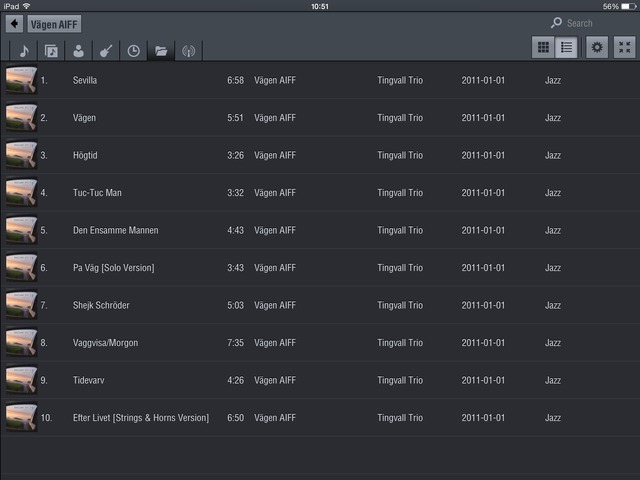640x480 pixels.
Task: Select the track Tuc-Tuc Man
Action: [97, 193]
